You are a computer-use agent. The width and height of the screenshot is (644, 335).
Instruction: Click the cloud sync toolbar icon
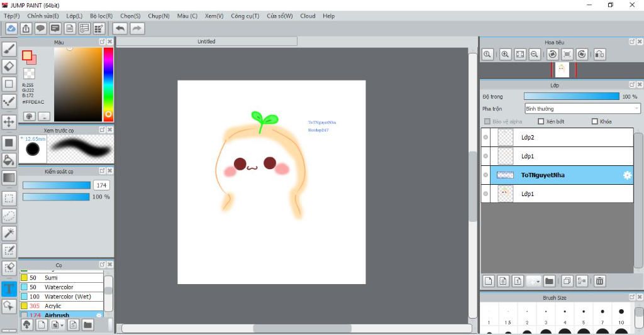click(11, 28)
